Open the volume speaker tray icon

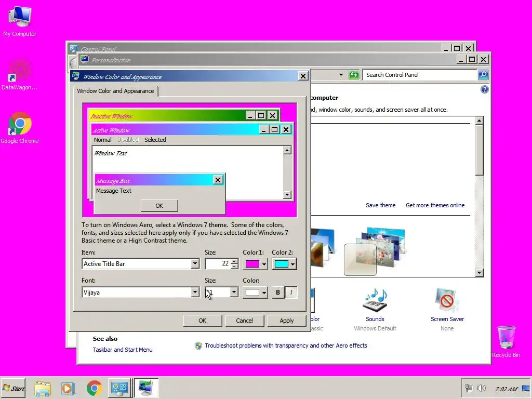481,388
